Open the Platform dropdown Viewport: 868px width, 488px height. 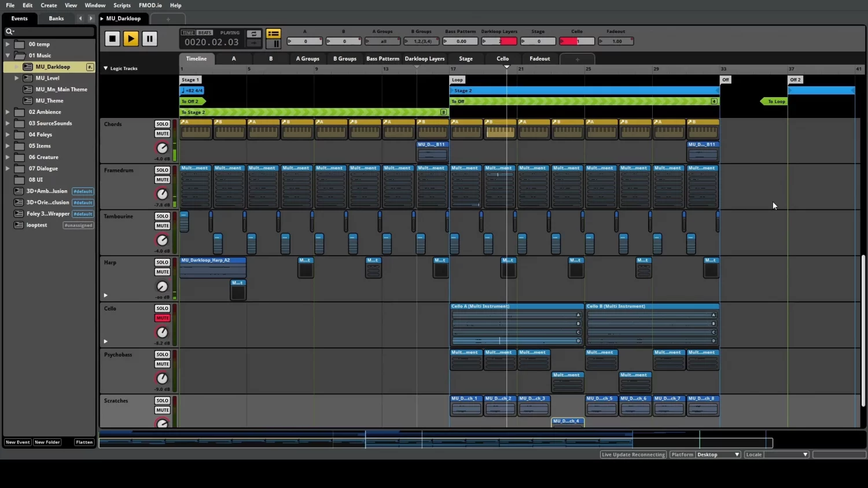point(718,454)
